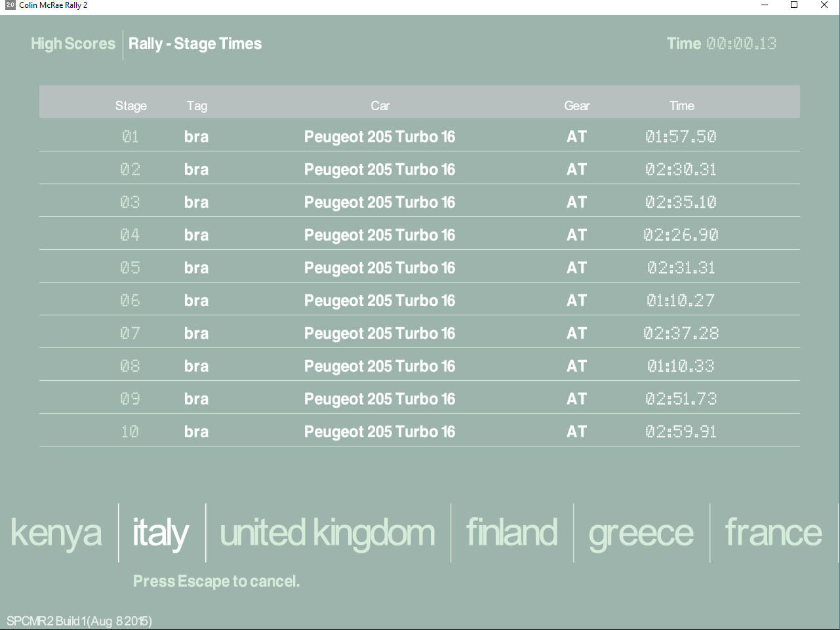
Task: Click the Rally - Stage Times title
Action: click(195, 44)
